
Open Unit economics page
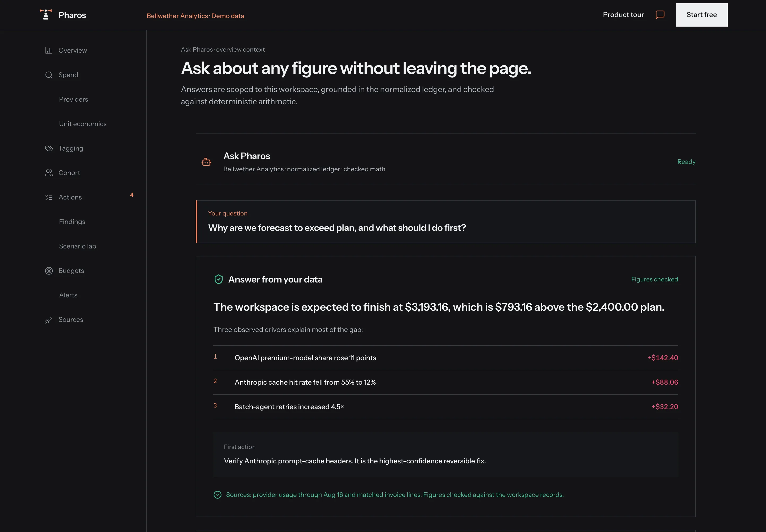[x=83, y=124]
